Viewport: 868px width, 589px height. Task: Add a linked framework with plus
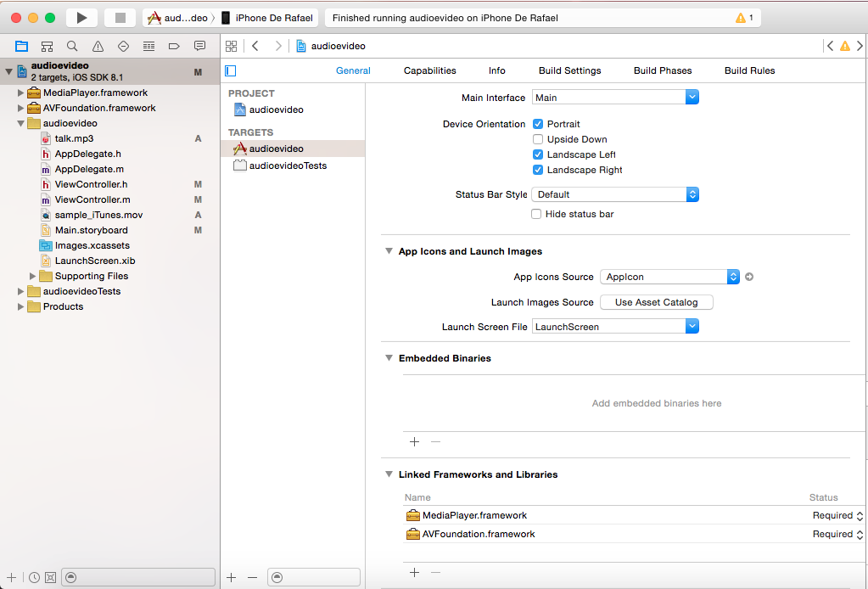tap(414, 572)
